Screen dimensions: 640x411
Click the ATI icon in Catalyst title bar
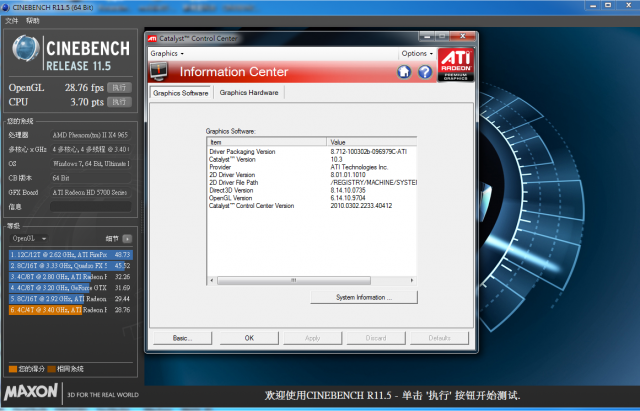pyautogui.click(x=152, y=38)
